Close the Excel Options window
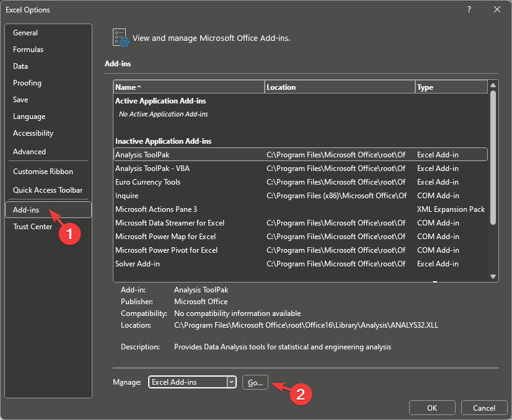Screen dimensions: 512x420 coord(497,9)
